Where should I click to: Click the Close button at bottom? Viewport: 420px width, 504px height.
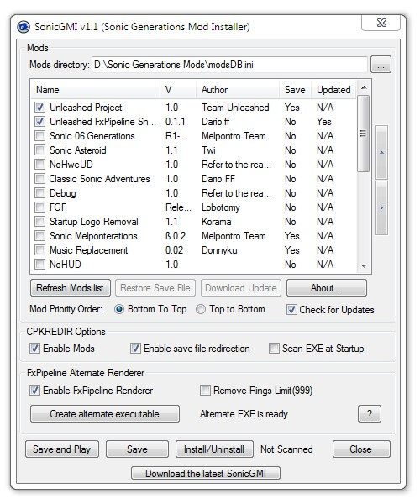point(361,449)
